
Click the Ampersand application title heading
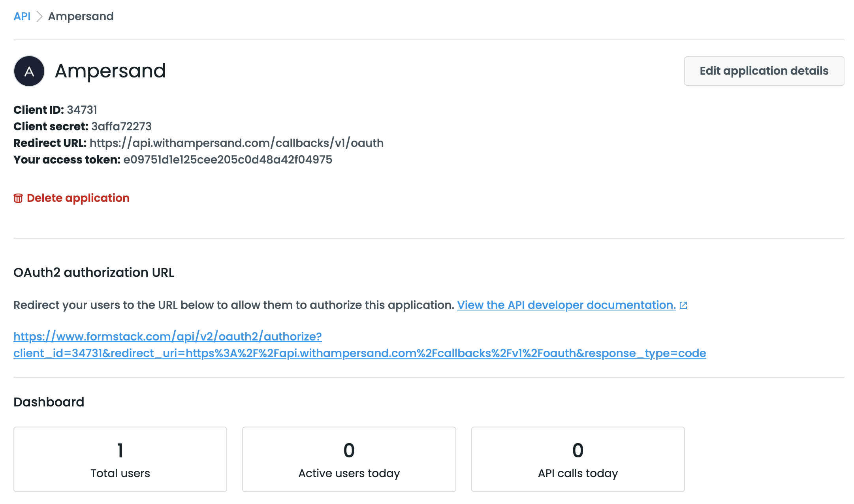click(110, 71)
